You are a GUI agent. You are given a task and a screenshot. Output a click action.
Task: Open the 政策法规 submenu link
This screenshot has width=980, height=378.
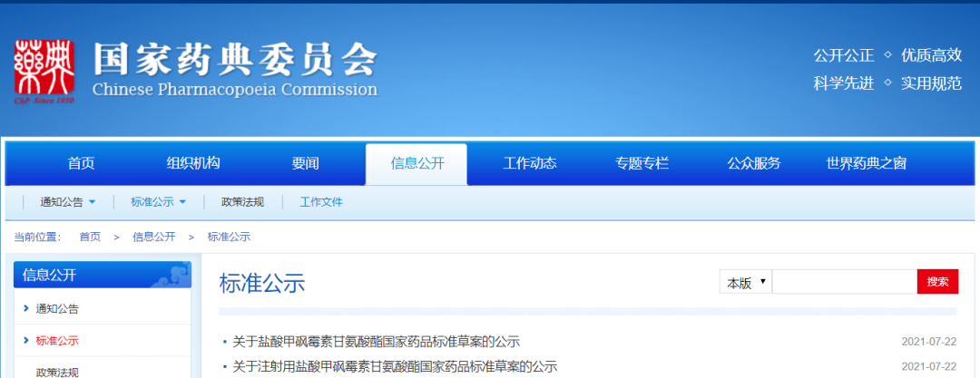point(243,201)
